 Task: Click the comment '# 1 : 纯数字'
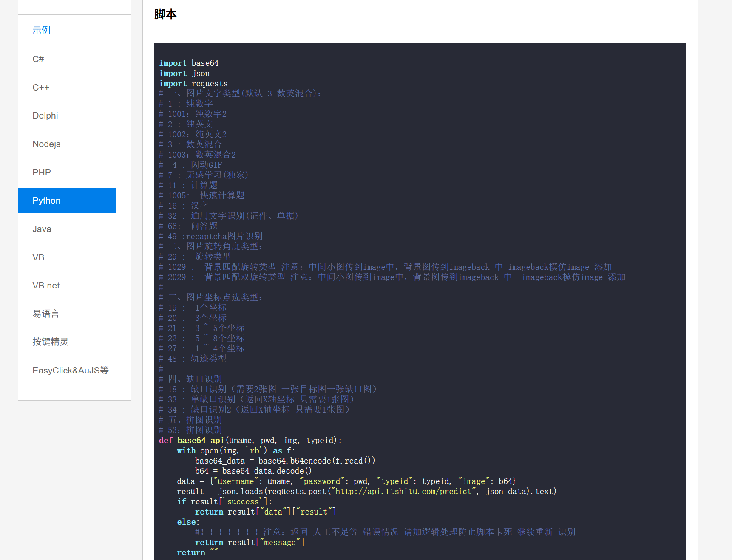[x=186, y=104]
